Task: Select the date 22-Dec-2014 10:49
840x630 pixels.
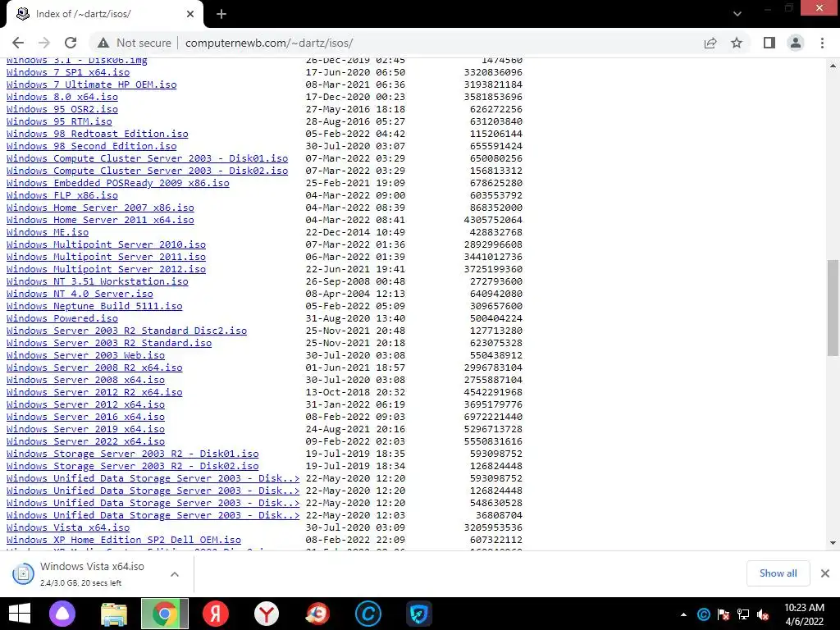Action: pyautogui.click(x=355, y=232)
